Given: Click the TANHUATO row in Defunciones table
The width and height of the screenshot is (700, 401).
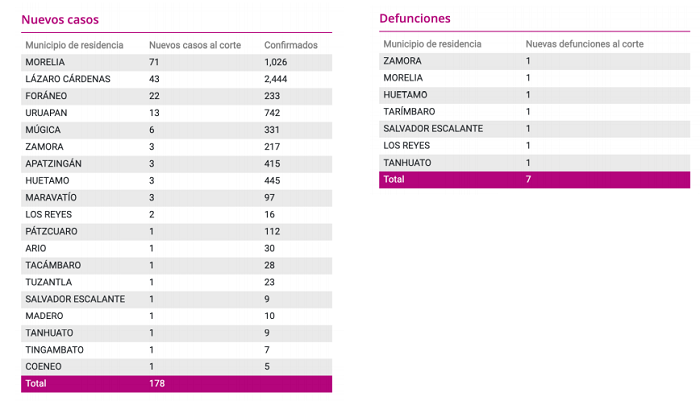Looking at the screenshot, I should (534, 163).
